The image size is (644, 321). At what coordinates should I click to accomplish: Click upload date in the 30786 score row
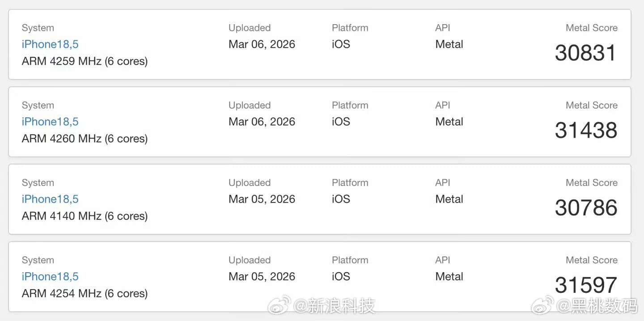262,199
